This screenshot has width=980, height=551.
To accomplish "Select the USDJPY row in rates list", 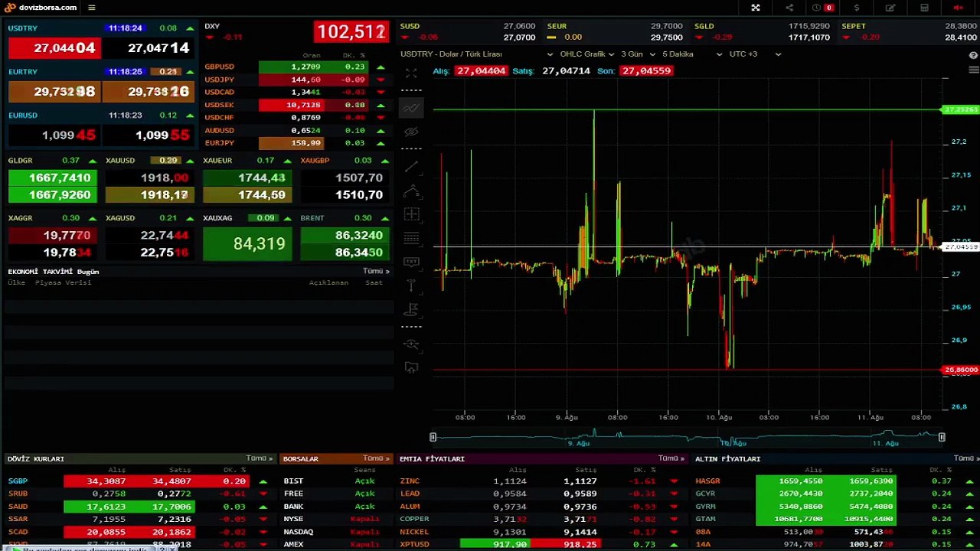I will 295,80.
